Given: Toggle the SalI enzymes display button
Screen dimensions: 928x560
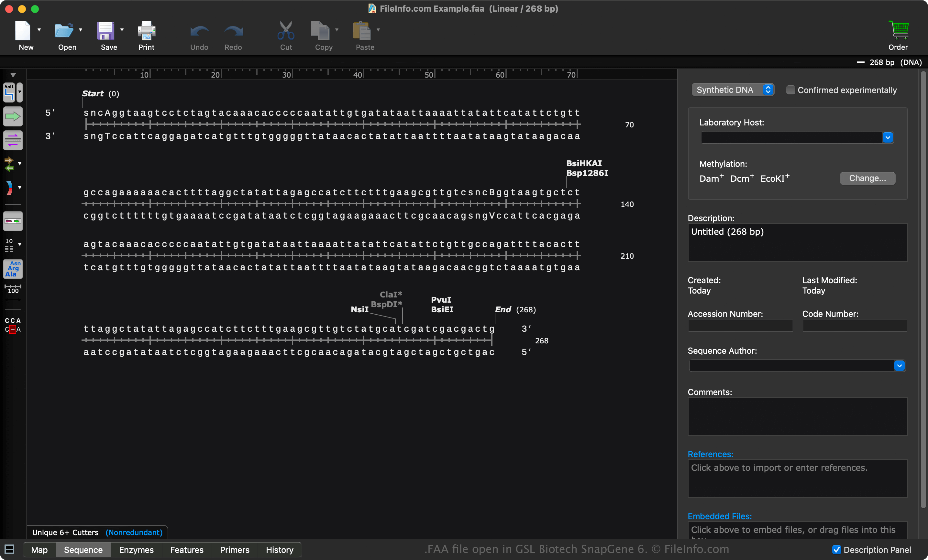Looking at the screenshot, I should pyautogui.click(x=9, y=92).
